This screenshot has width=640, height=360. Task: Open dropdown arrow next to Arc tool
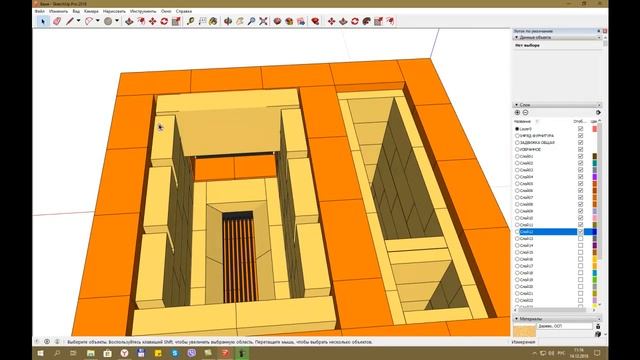[98, 21]
